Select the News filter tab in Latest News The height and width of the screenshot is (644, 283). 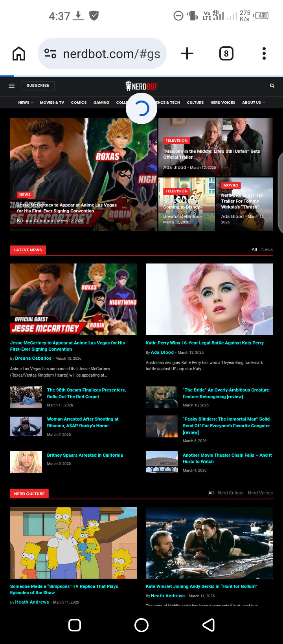point(267,249)
